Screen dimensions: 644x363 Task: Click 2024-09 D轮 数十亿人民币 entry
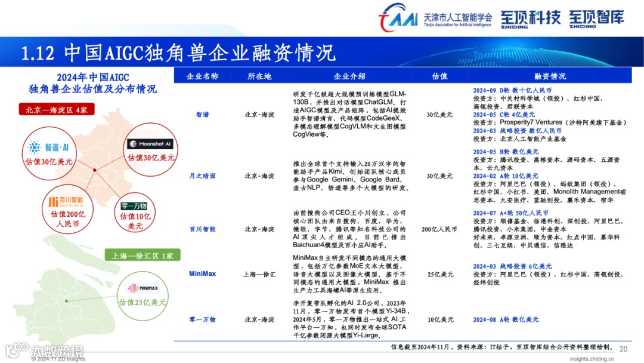pyautogui.click(x=513, y=90)
